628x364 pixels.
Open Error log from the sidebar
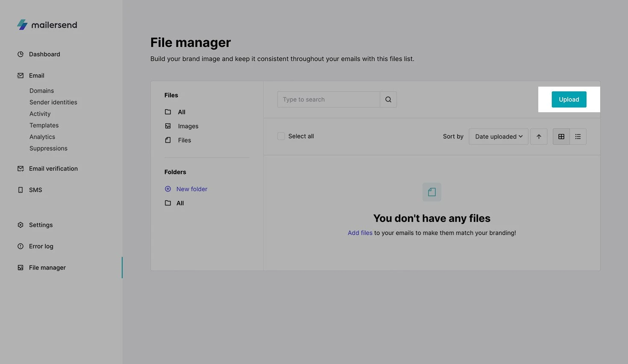41,246
